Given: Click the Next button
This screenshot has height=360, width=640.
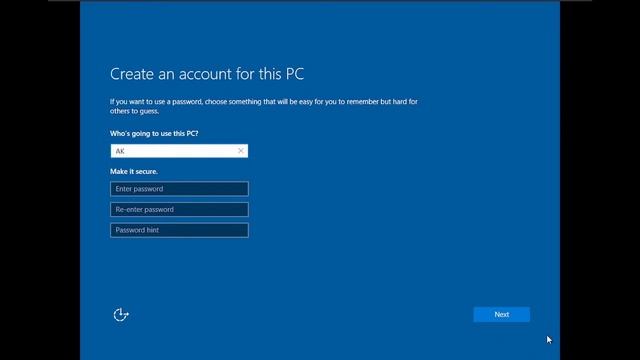Looking at the screenshot, I should 502,315.
